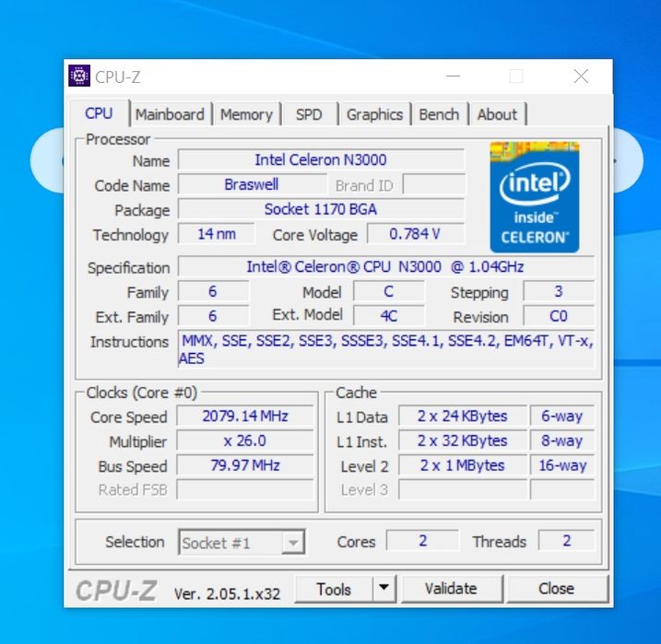Click the Validate button
The image size is (661, 644).
click(451, 589)
